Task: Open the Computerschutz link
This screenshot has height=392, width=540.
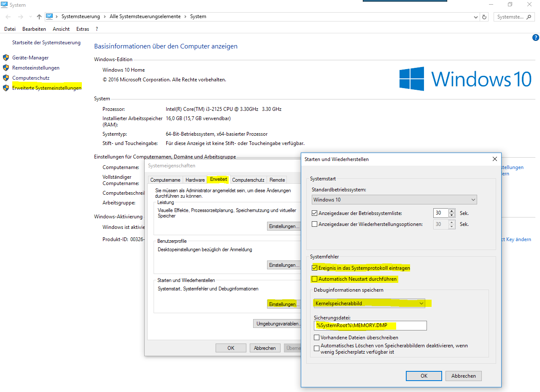Action: 31,78
